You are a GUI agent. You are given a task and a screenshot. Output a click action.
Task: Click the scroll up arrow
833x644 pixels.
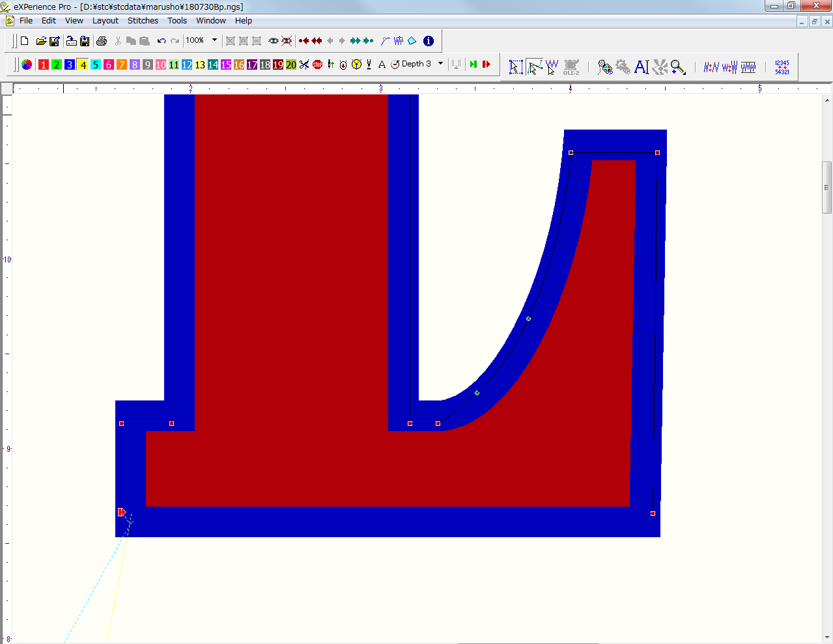pos(827,100)
